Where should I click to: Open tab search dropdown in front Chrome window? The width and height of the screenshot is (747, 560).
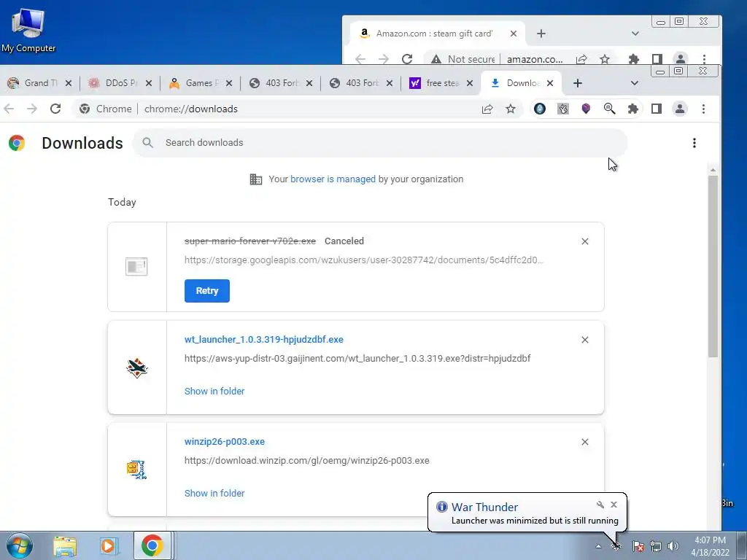[x=634, y=83]
